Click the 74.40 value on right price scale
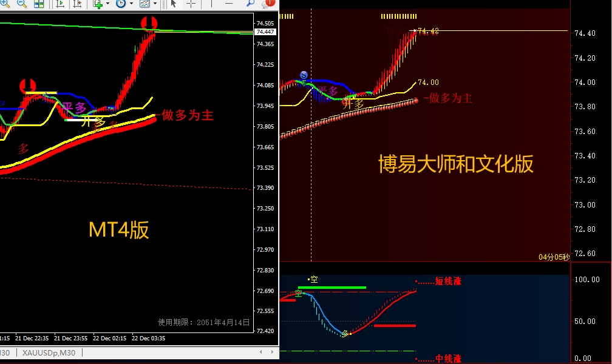The image size is (612, 364). [585, 33]
